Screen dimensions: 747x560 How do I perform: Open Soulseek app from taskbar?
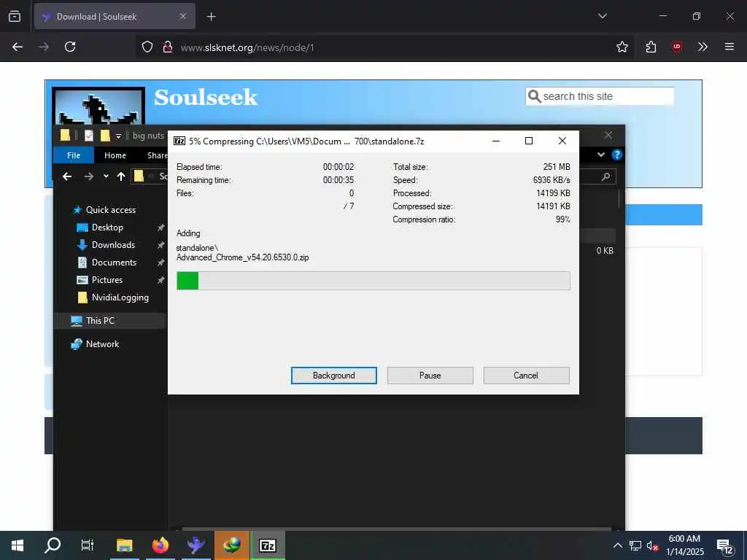[196, 545]
